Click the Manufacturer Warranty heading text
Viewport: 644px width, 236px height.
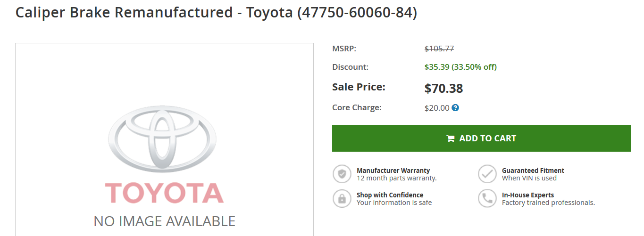[393, 171]
